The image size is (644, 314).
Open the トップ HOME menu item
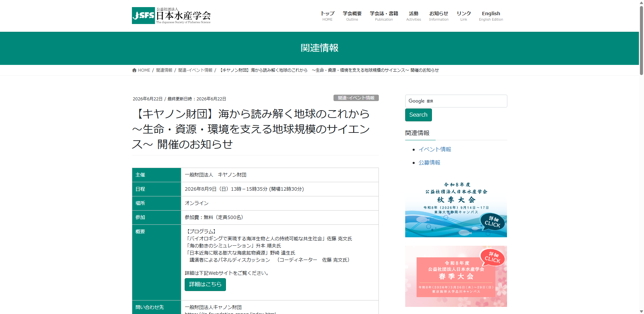tap(327, 16)
